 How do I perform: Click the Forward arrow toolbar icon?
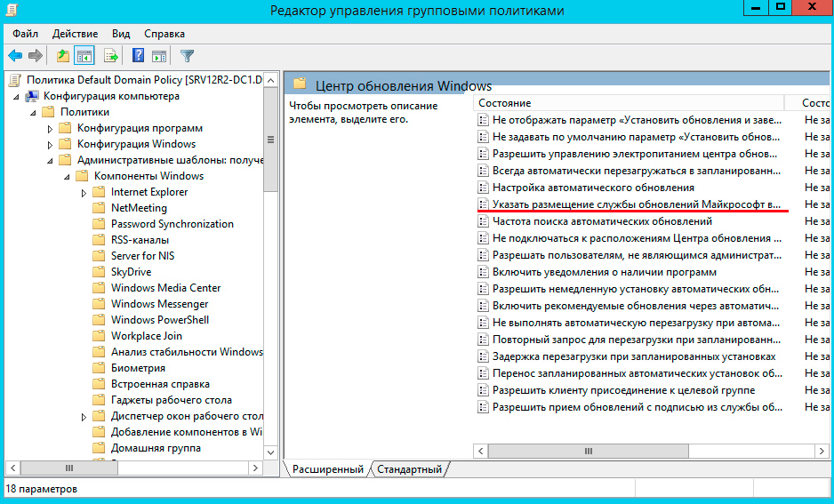[36, 55]
